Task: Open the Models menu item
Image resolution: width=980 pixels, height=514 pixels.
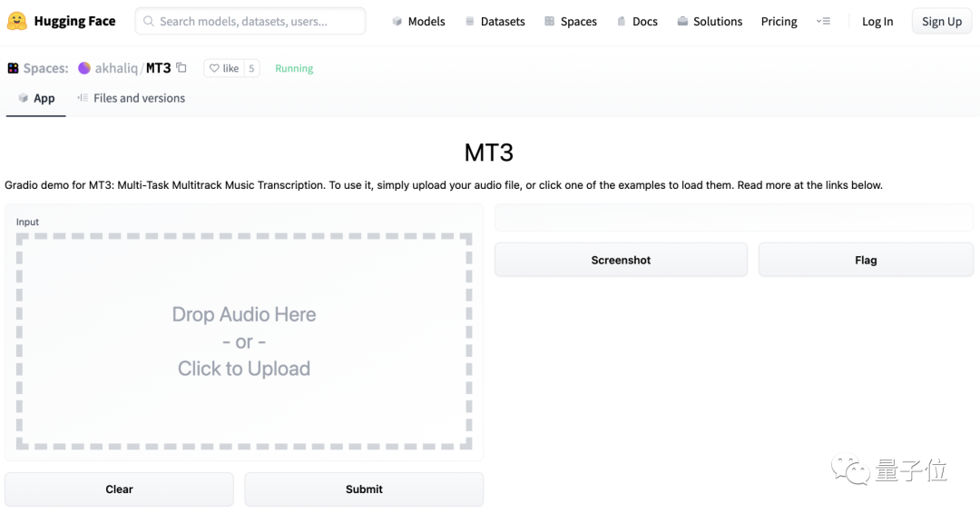Action: pos(418,21)
